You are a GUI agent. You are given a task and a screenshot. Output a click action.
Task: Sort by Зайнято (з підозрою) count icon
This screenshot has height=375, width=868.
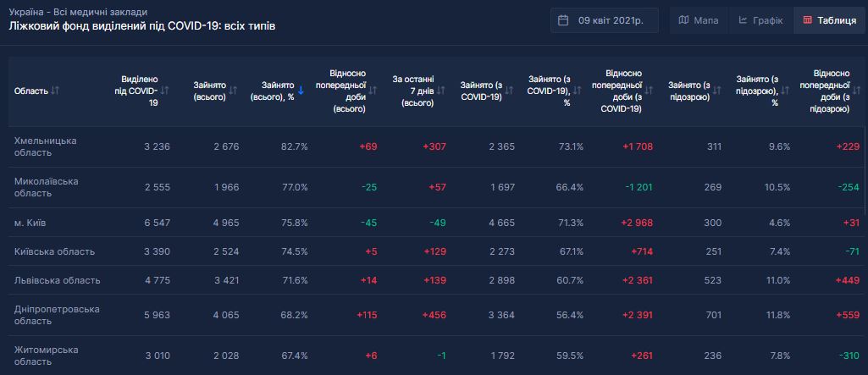(717, 91)
